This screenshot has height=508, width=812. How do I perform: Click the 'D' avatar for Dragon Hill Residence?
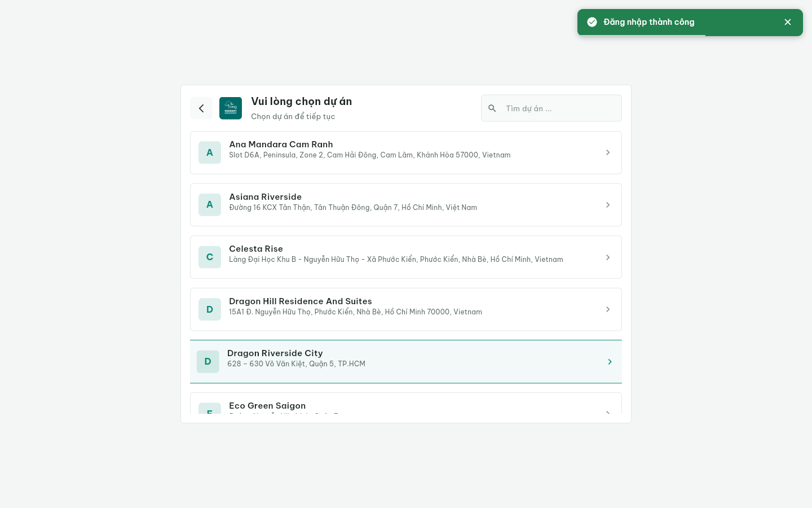[210, 309]
